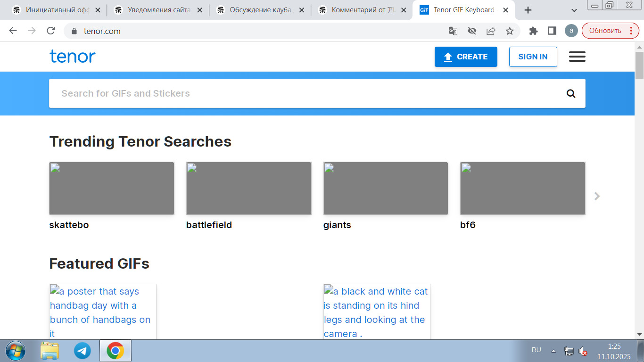Reload the page

pos(51,31)
